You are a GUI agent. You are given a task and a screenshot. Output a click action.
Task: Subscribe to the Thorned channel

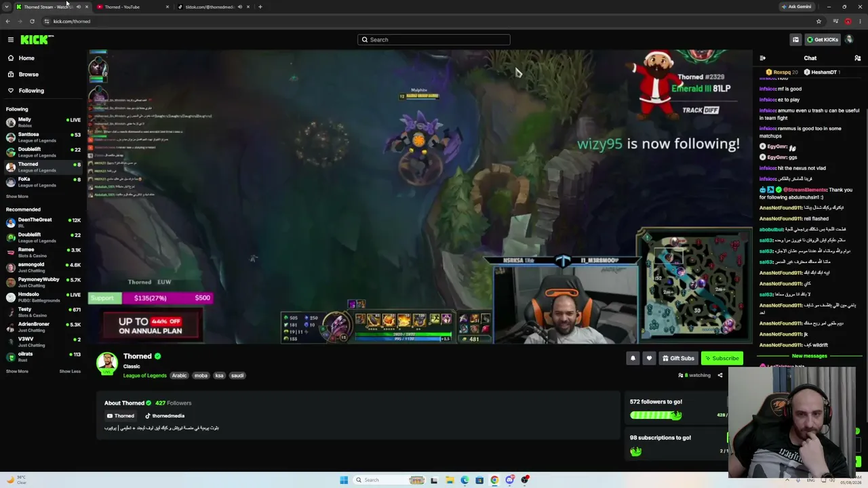pyautogui.click(x=721, y=358)
